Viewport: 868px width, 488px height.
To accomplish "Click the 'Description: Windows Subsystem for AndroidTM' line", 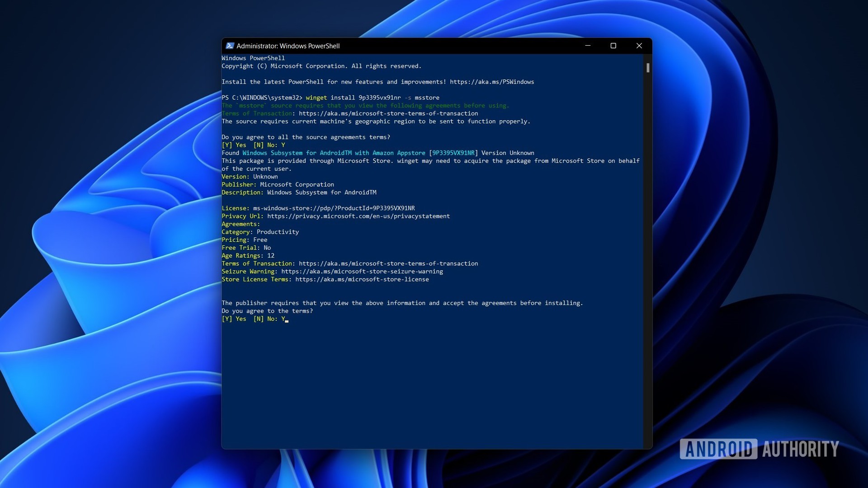I will (x=299, y=192).
